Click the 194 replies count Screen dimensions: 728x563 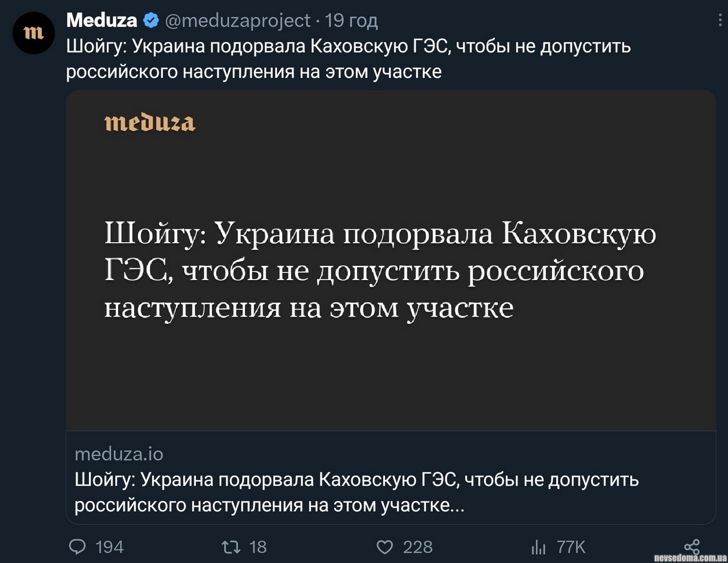coord(110,547)
